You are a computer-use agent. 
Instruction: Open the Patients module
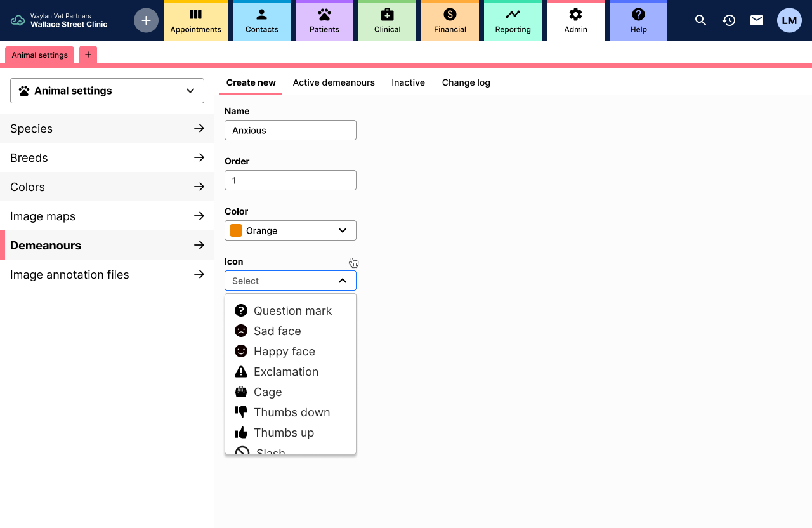(x=324, y=20)
